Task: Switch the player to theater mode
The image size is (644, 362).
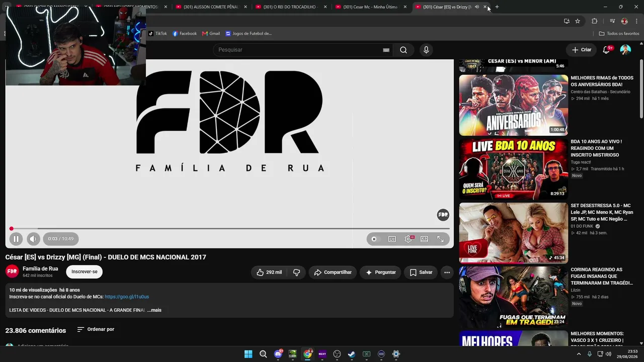Action: pyautogui.click(x=424, y=239)
